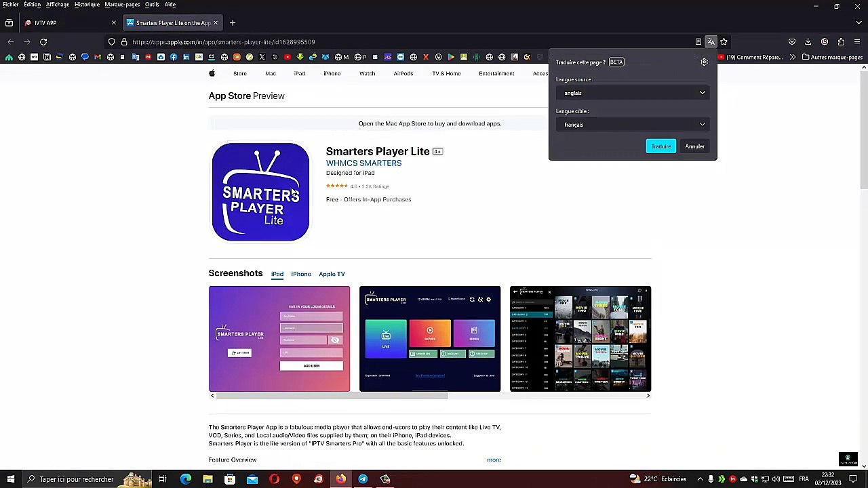Expand the Langue source dropdown showing anglais
The height and width of the screenshot is (488, 868).
tap(632, 93)
